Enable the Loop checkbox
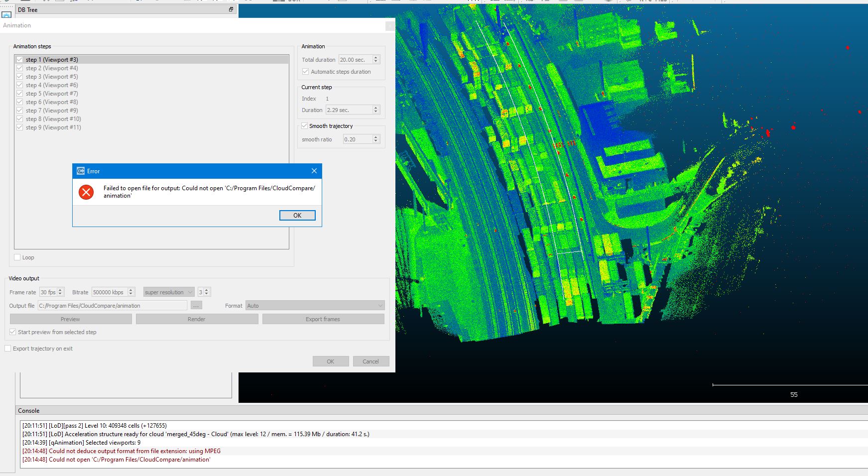The image size is (868, 476). tap(17, 257)
